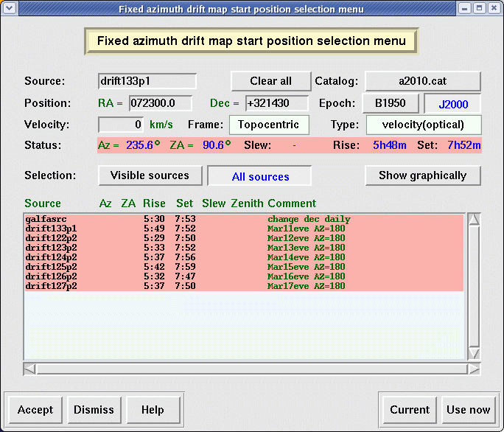Open the window menu icon in title bar
Screen dimensions: 504x432
click(8, 8)
